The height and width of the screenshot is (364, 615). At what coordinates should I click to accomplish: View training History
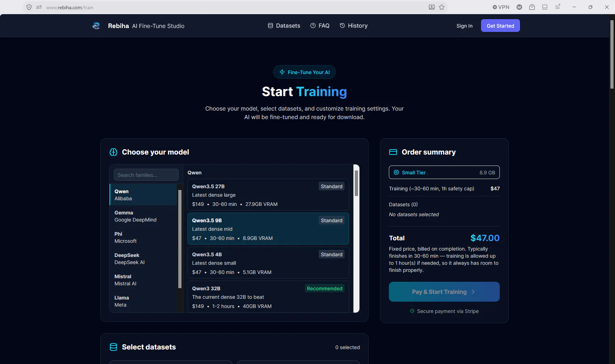[x=353, y=26]
